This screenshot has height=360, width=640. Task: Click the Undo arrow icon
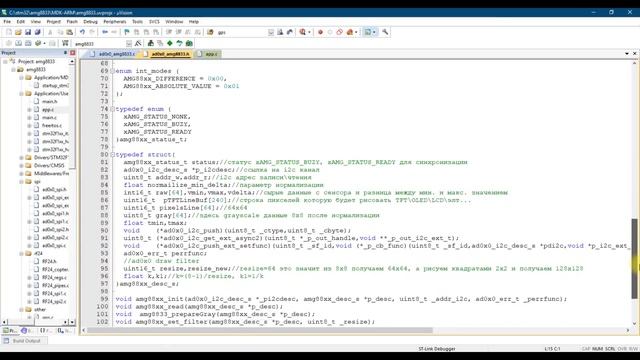82,32
